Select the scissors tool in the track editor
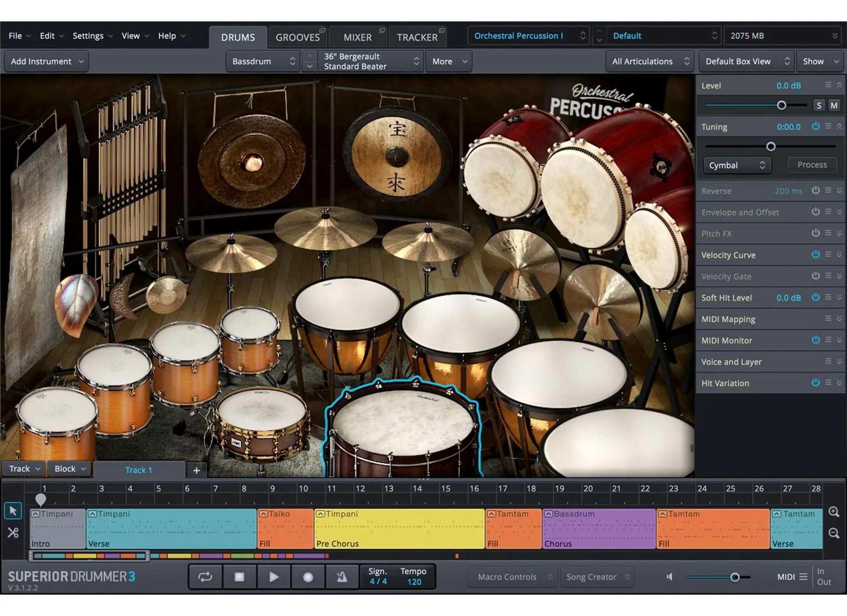 13,533
